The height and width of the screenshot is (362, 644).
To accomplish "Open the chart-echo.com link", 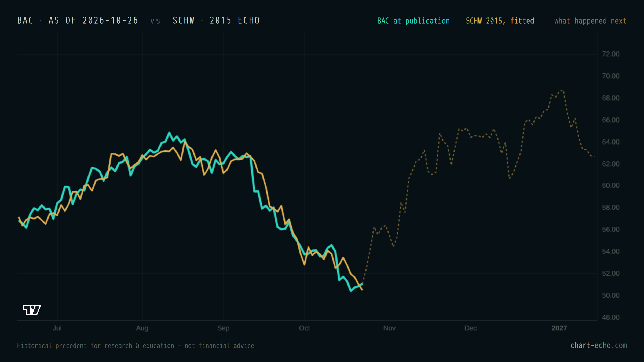I will pyautogui.click(x=599, y=345).
